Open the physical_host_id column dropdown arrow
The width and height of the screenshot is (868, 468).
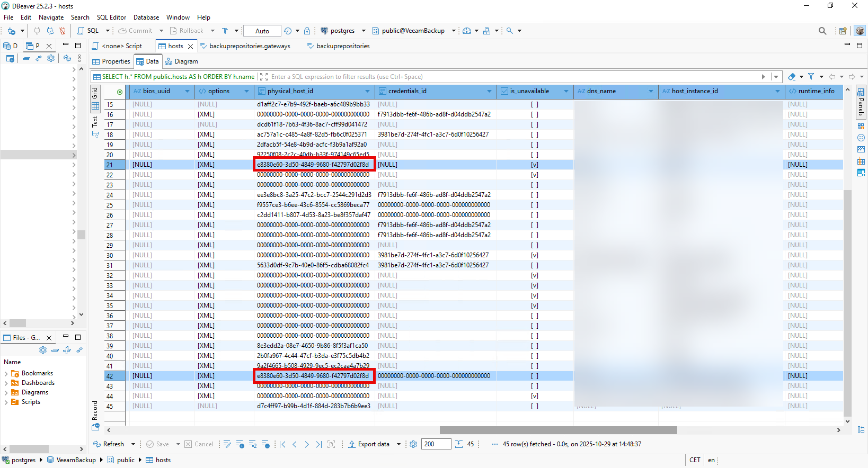pos(368,92)
